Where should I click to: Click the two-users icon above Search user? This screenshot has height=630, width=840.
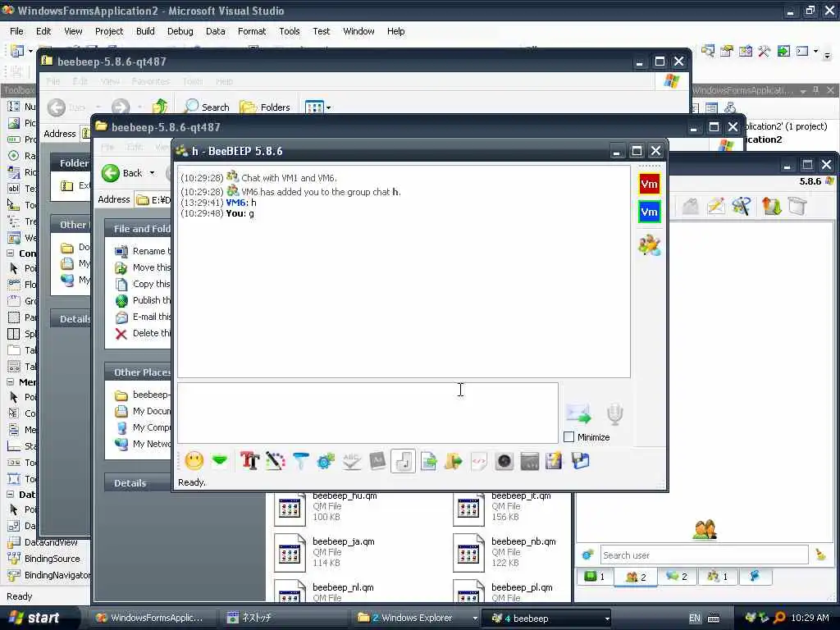705,529
